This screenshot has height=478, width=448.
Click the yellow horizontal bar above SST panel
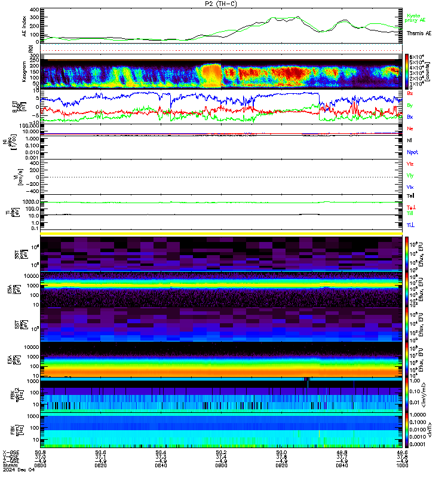[221, 234]
